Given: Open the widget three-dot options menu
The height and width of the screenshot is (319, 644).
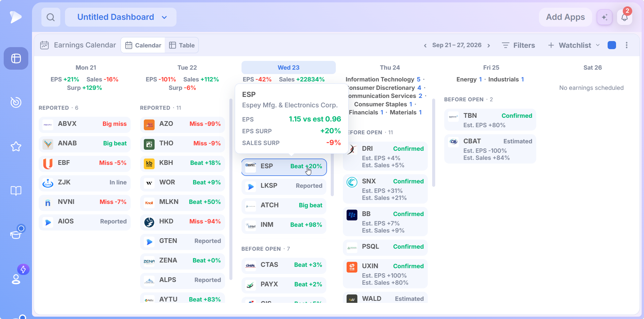Looking at the screenshot, I should [626, 45].
